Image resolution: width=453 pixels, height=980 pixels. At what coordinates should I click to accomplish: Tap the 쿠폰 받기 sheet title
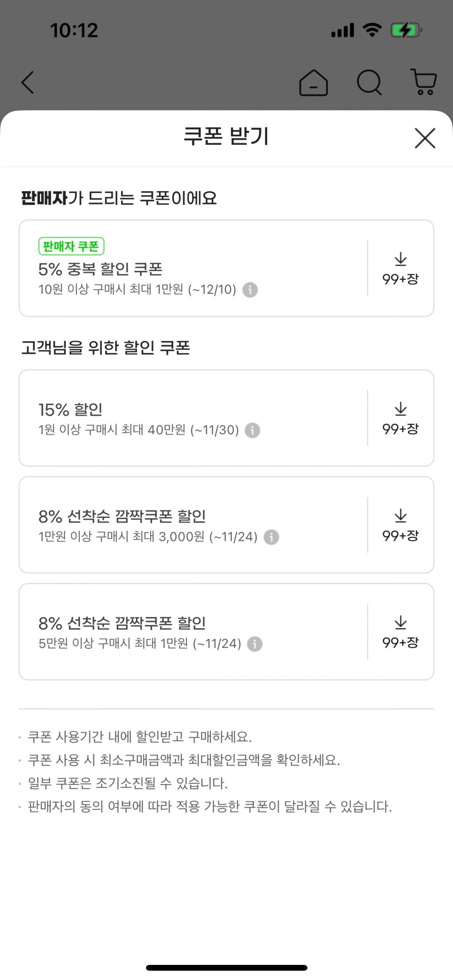pyautogui.click(x=226, y=136)
